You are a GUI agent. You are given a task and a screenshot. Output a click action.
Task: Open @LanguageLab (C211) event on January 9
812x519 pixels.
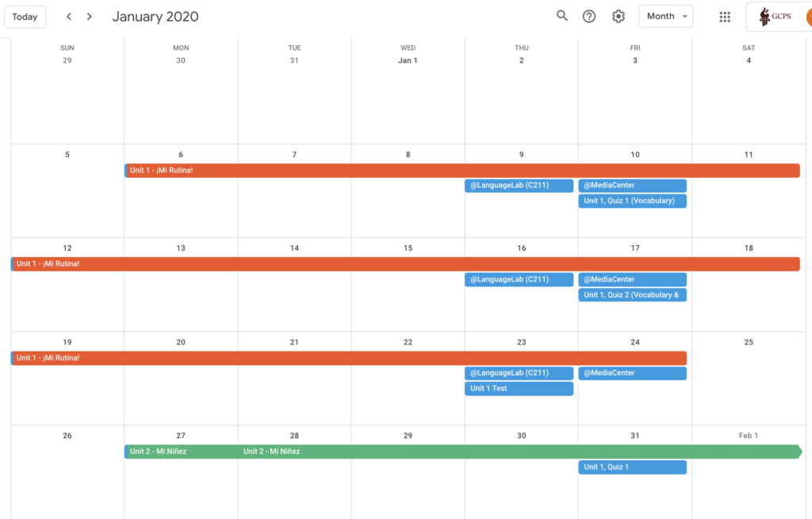[519, 186]
